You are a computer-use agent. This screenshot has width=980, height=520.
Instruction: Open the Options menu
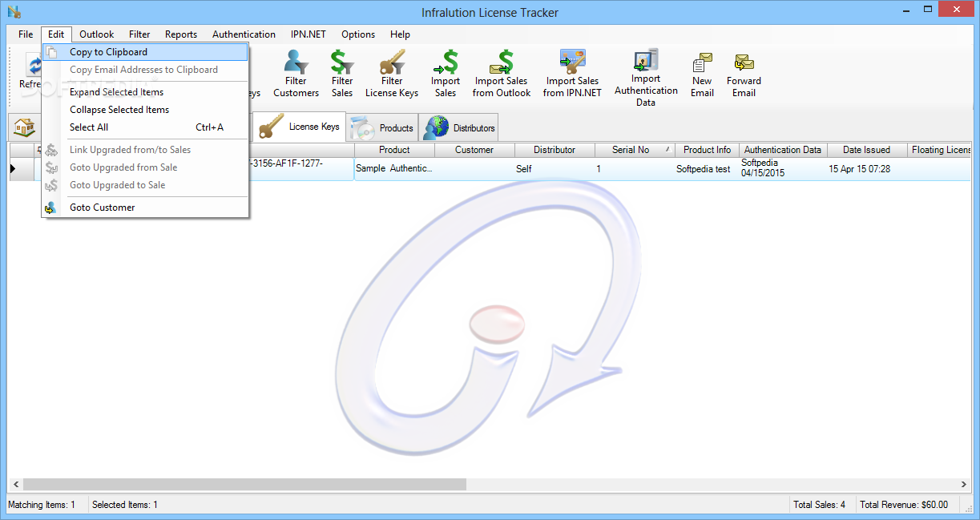point(358,34)
